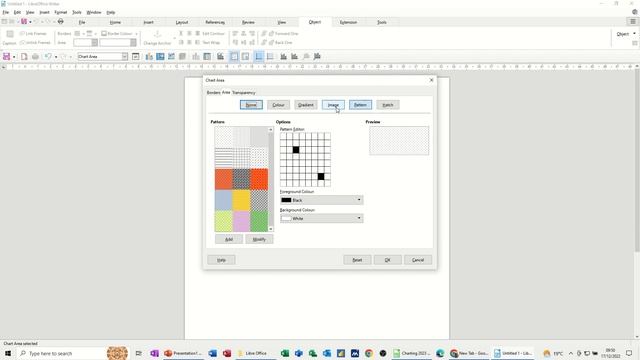Click OK in the Chart Area dialog
640x360 pixels.
click(x=387, y=260)
